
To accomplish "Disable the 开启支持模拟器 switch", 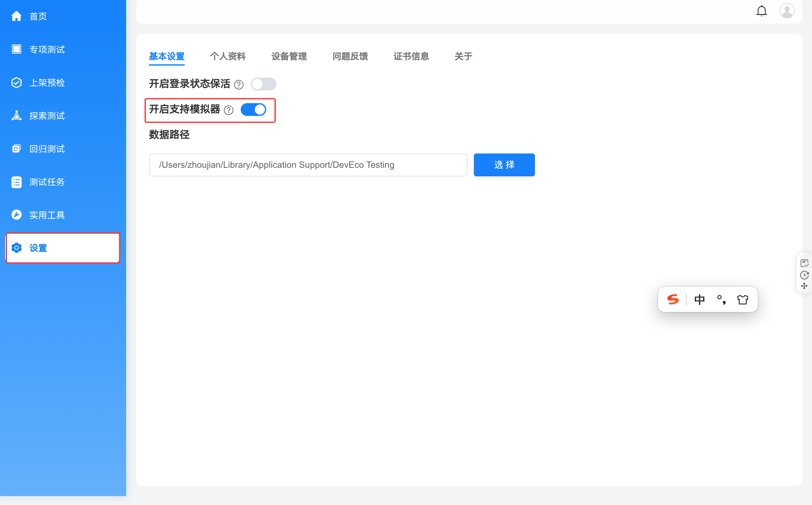I will click(253, 110).
